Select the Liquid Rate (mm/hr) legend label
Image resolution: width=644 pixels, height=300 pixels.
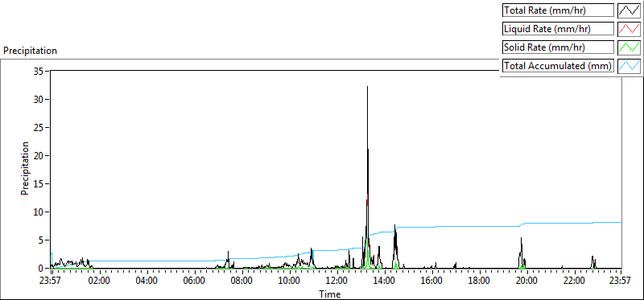(558, 29)
